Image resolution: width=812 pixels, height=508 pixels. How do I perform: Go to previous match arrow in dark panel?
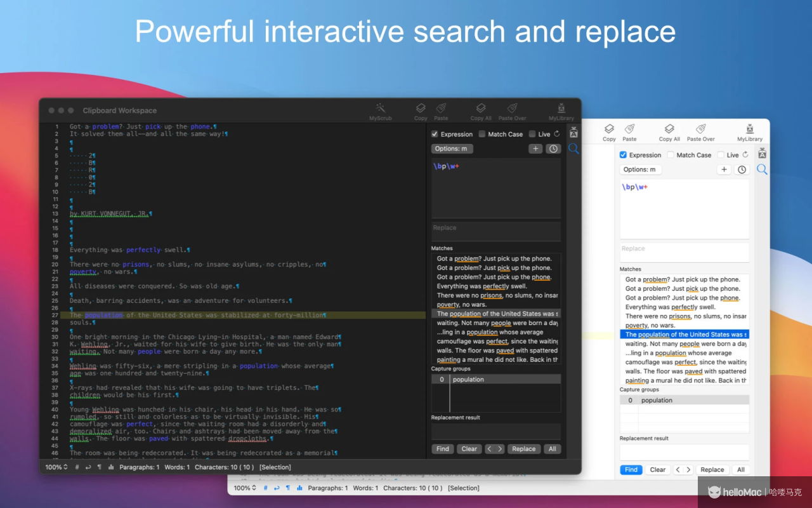point(489,449)
